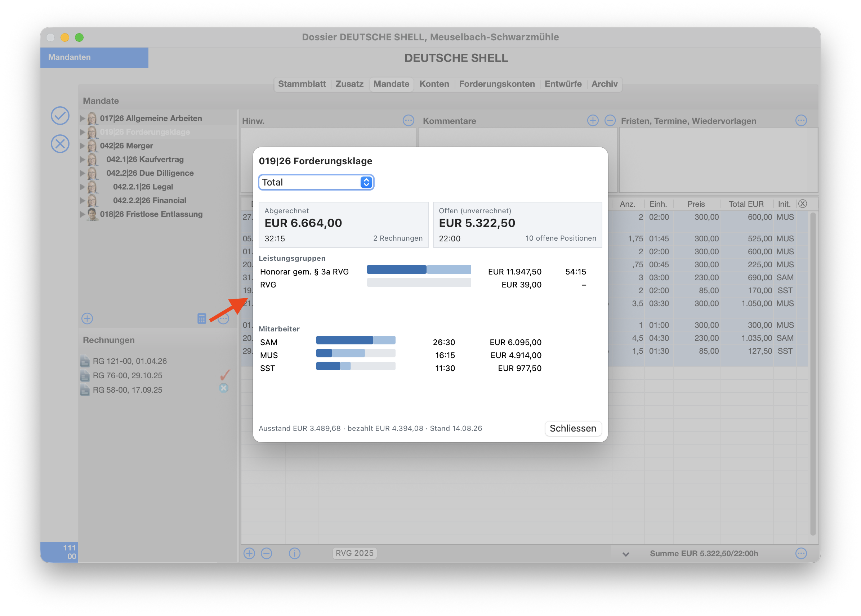Select invoice RG 121-00, 01.04.26
Screen dimensions: 861x616
(130, 361)
